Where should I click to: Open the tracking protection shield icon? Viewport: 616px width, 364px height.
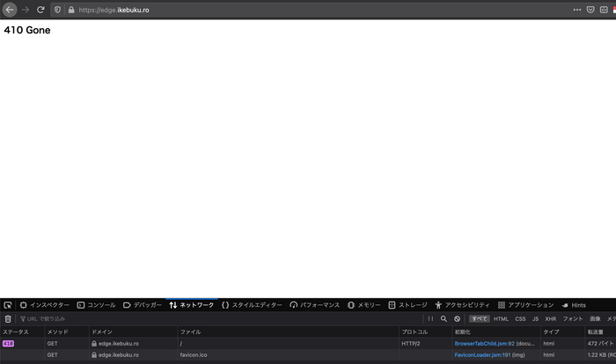[x=58, y=10]
